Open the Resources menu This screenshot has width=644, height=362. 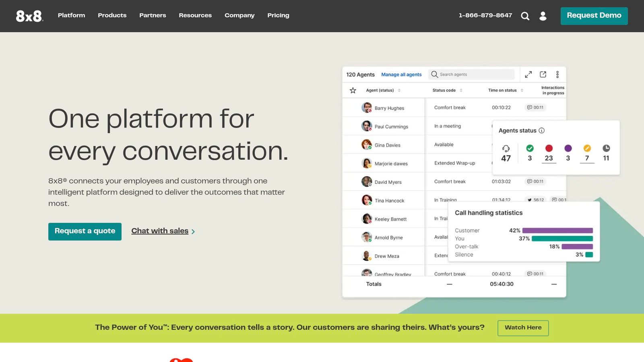coord(195,15)
